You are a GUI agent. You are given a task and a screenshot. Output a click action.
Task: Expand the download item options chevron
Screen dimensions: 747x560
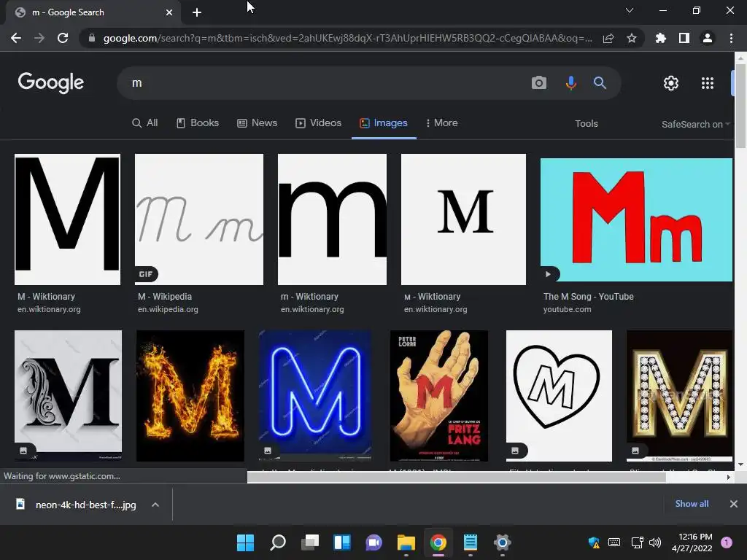coord(155,505)
